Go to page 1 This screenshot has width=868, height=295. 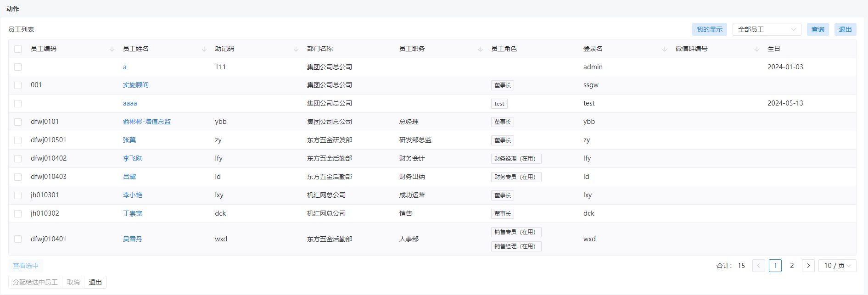click(775, 266)
